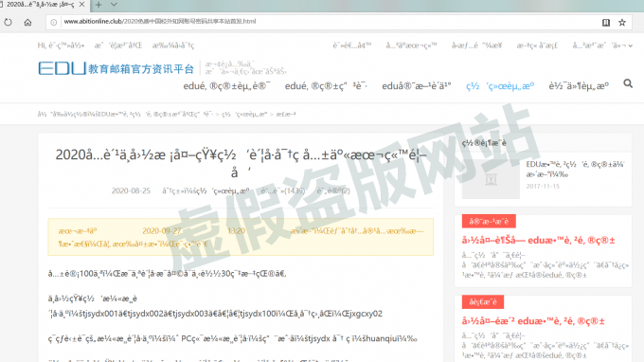Click the browser home icon
Image resolution: width=644 pixels, height=362 pixels.
click(x=27, y=22)
